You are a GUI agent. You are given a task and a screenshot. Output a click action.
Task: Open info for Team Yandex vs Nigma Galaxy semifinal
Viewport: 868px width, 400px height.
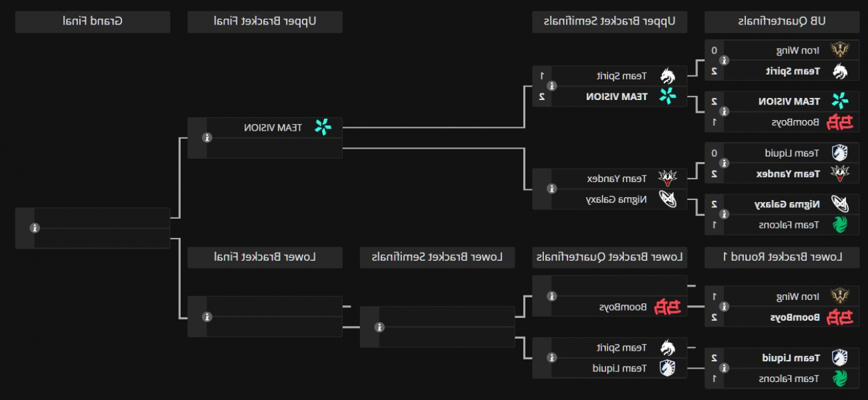(551, 189)
